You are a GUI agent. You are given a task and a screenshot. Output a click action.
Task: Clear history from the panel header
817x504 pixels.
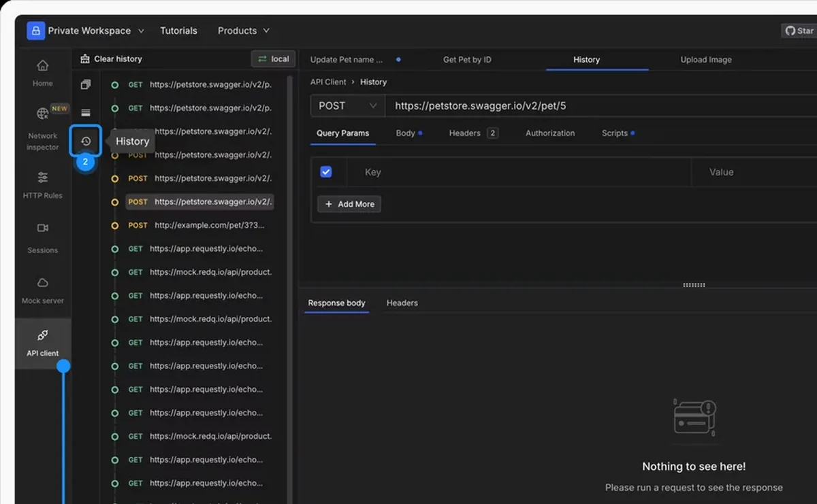[x=111, y=59]
